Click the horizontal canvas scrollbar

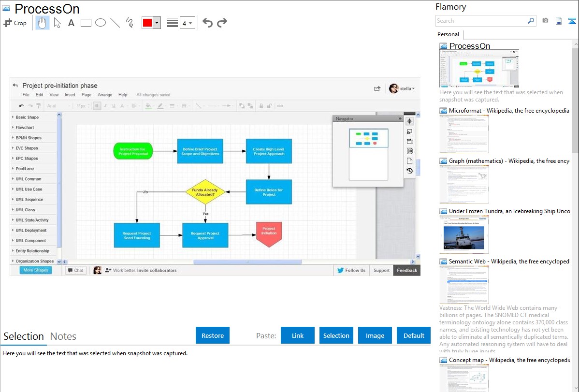247,262
